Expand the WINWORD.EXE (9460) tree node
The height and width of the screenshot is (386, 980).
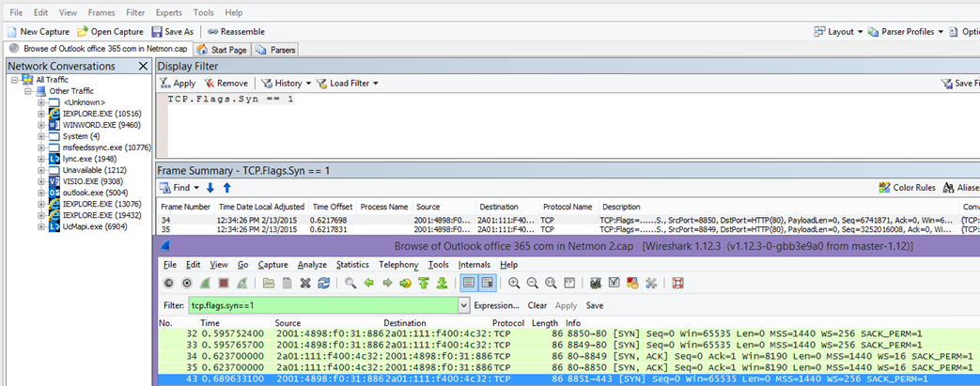(x=41, y=125)
